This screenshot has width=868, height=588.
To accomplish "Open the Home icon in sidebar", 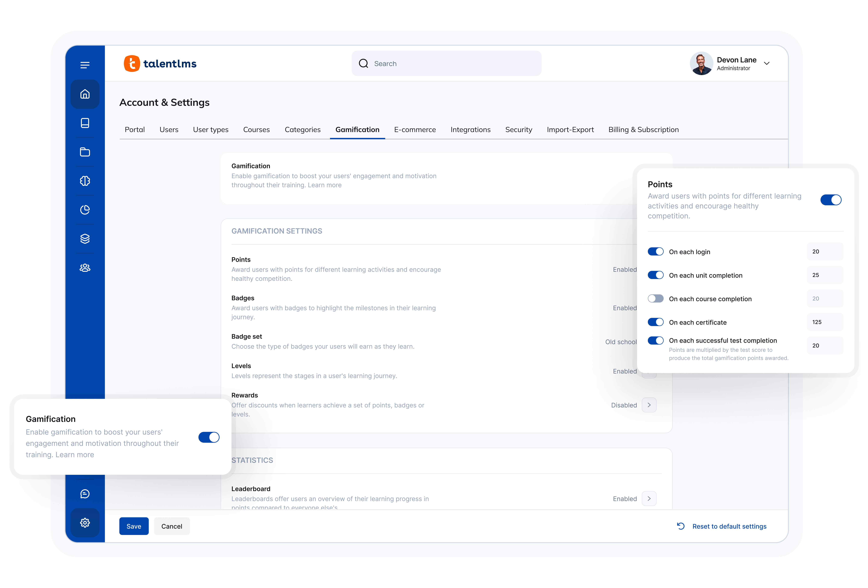I will 85,94.
